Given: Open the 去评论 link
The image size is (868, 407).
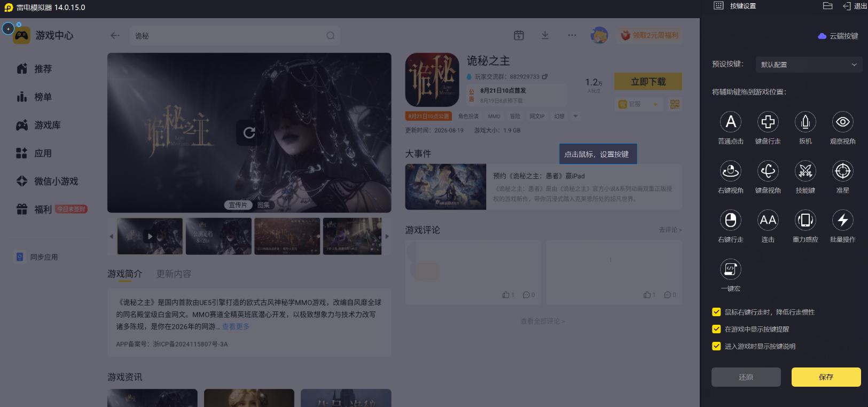Looking at the screenshot, I should coord(670,230).
